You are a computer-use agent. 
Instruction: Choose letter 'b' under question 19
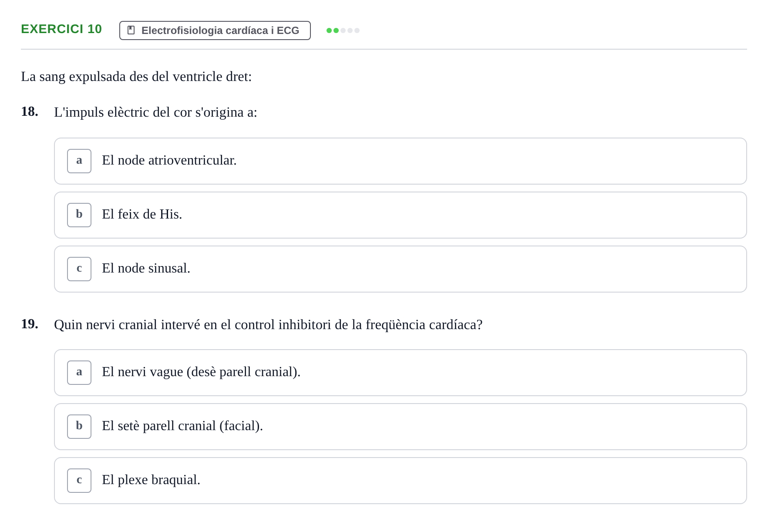tap(79, 427)
